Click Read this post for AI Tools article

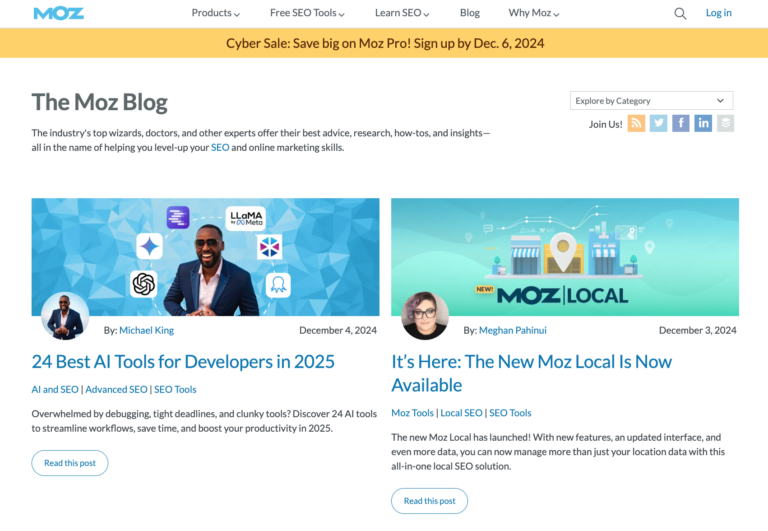(70, 463)
